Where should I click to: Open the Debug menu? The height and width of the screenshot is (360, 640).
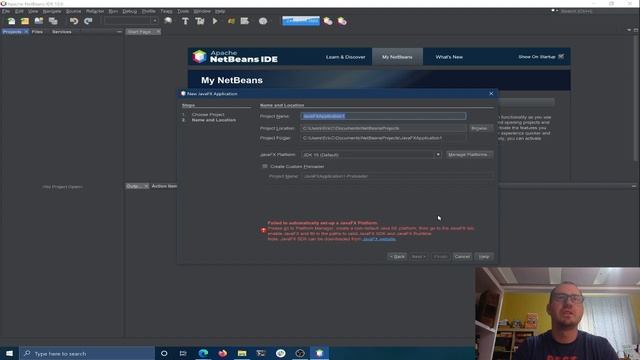tap(129, 11)
